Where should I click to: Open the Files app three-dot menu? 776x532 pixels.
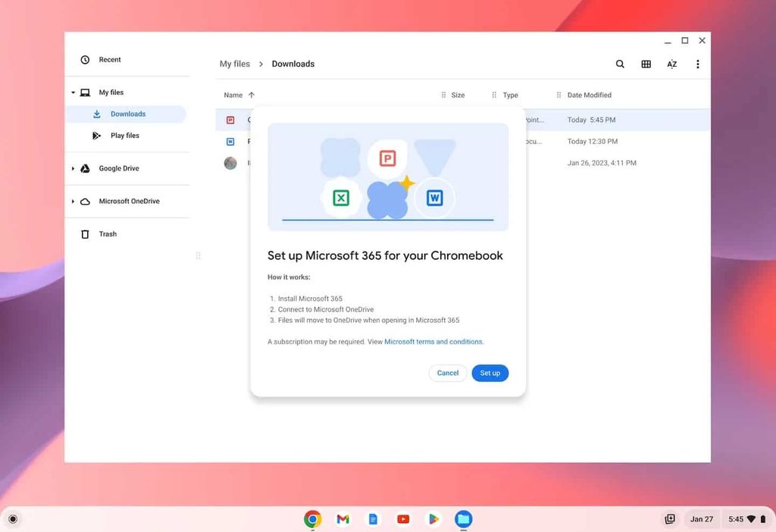(x=697, y=64)
